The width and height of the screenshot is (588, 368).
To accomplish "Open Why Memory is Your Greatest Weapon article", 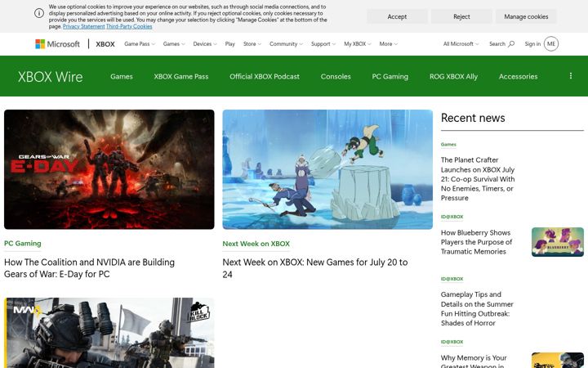I will point(474,361).
